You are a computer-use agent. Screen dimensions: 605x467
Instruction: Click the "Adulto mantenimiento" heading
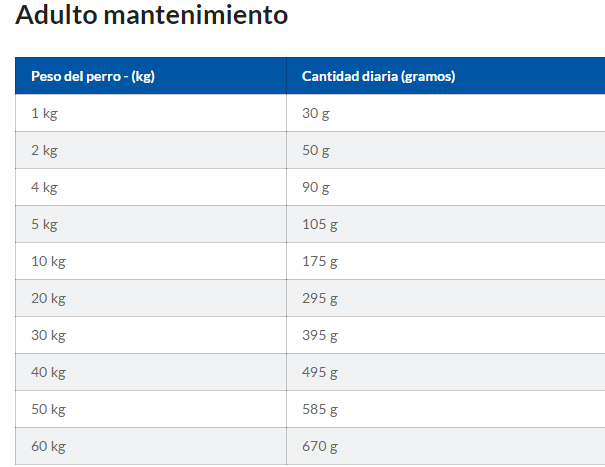coord(151,16)
